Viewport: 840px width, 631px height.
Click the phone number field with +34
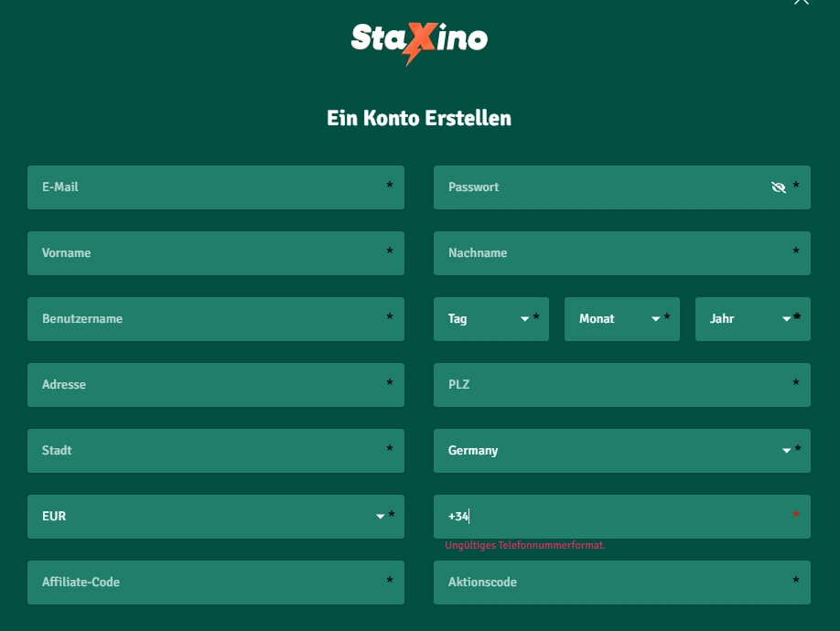pyautogui.click(x=622, y=517)
